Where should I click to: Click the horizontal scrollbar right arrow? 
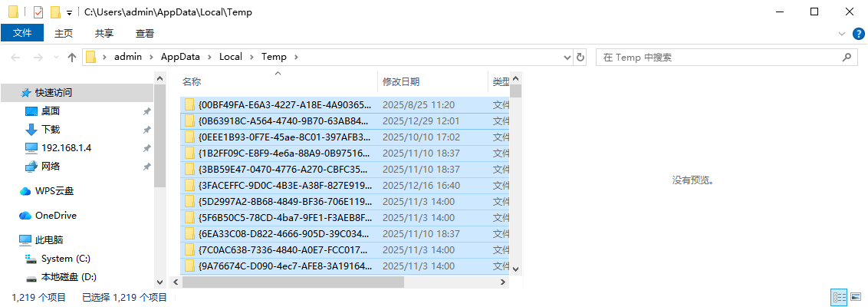click(x=503, y=282)
